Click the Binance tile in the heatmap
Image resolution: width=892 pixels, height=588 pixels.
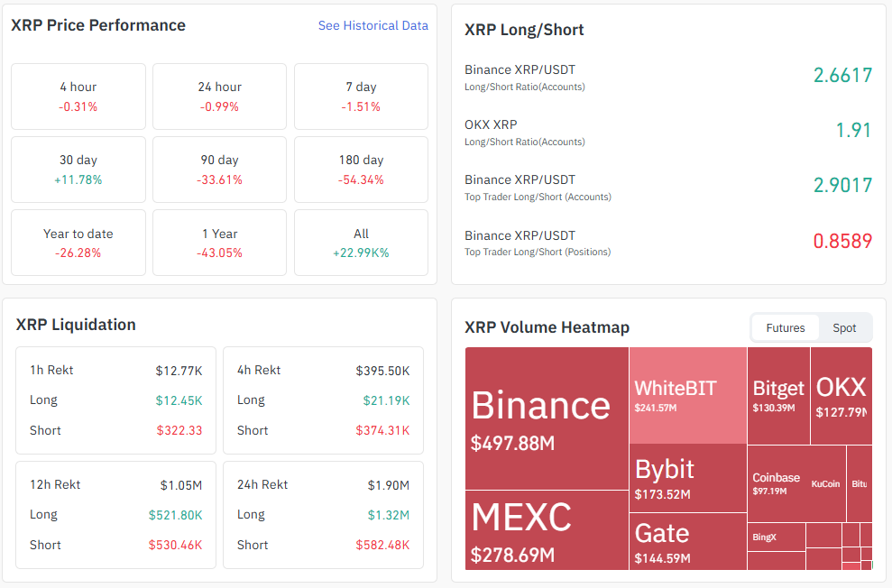(547, 418)
